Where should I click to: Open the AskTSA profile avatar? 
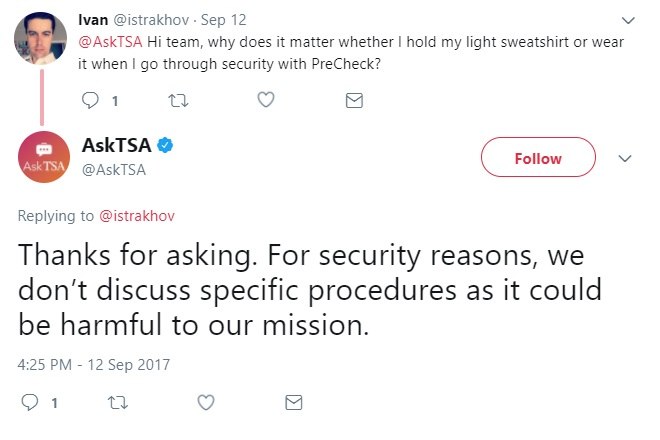43,160
